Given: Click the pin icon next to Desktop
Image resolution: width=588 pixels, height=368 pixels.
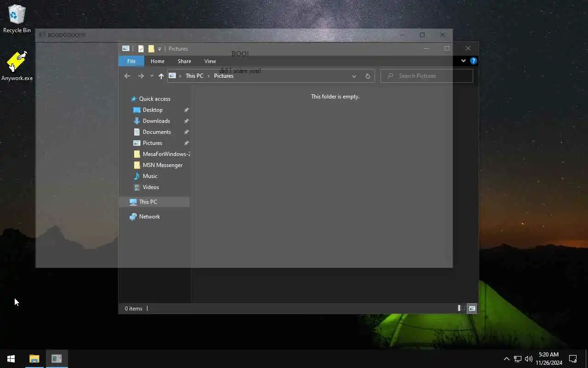Looking at the screenshot, I should click(186, 110).
